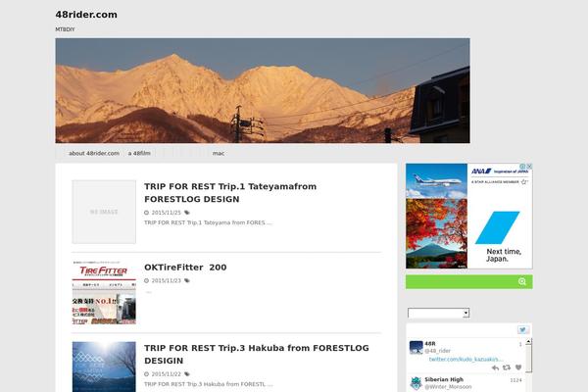Click the blue Hakuba post thumbnail
The width and height of the screenshot is (588, 392).
click(x=104, y=367)
